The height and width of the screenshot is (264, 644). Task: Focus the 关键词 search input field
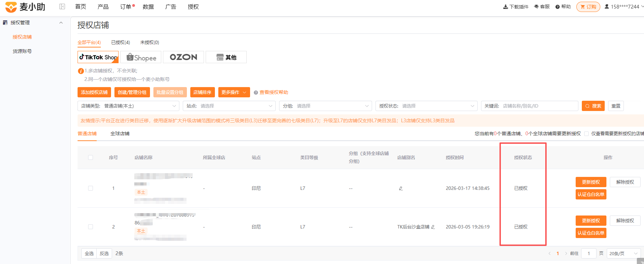tap(530, 106)
